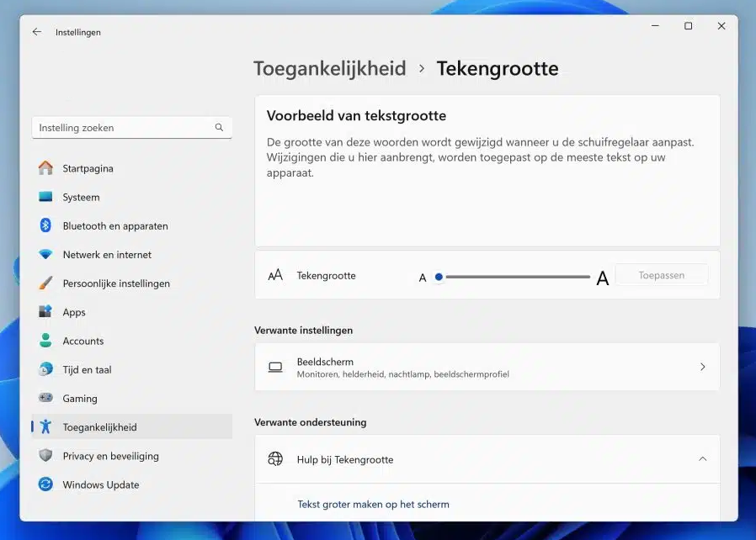Click the Apps icon in sidebar
Screen dimensions: 756x540
[x=45, y=312]
